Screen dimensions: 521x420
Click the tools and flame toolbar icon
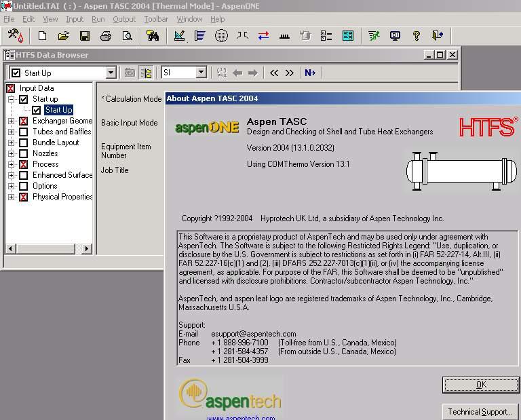click(x=16, y=35)
